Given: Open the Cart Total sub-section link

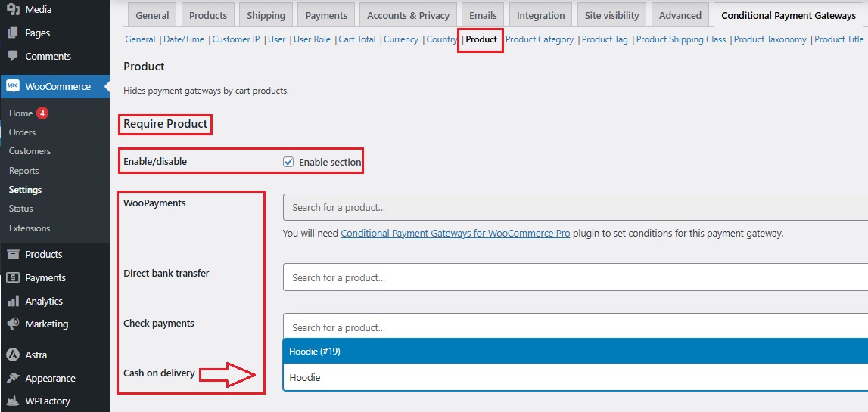Looking at the screenshot, I should click(x=357, y=39).
